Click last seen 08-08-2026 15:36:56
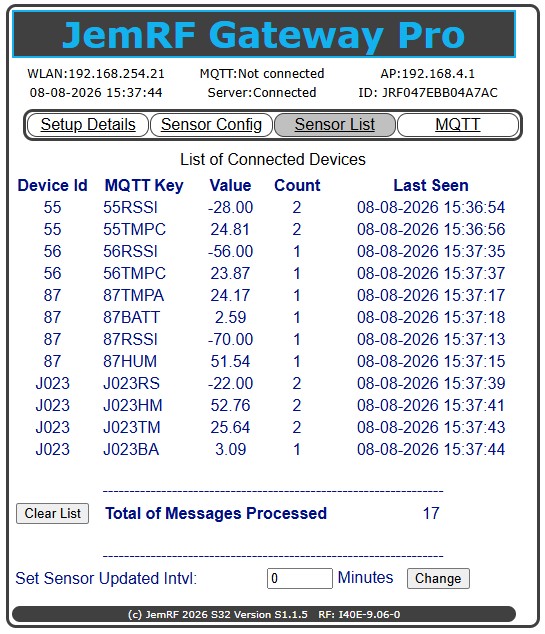 [x=431, y=229]
